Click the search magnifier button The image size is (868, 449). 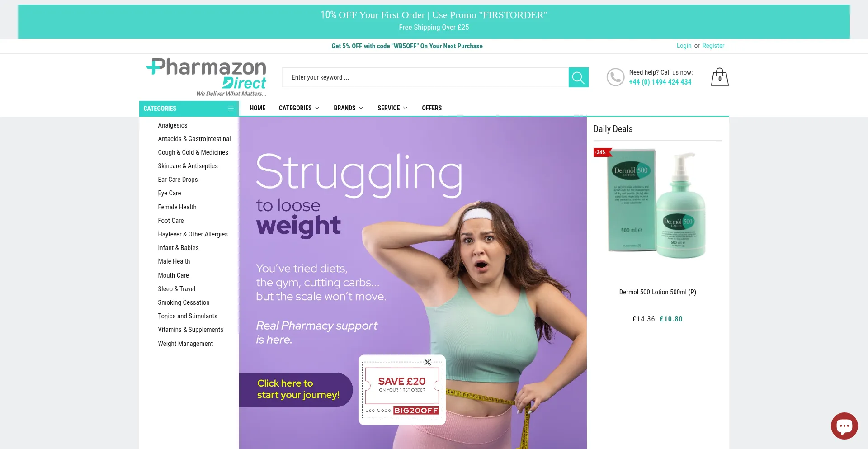click(x=578, y=77)
